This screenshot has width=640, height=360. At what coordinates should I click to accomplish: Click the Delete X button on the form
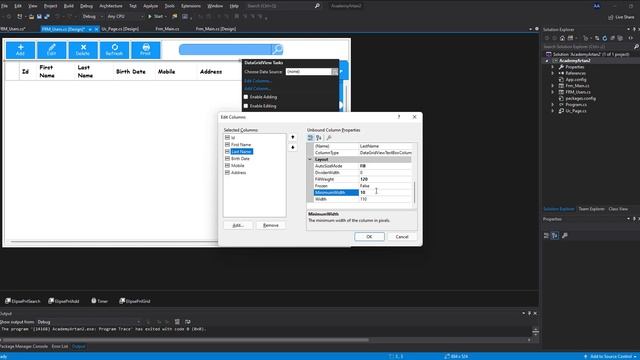[83, 50]
